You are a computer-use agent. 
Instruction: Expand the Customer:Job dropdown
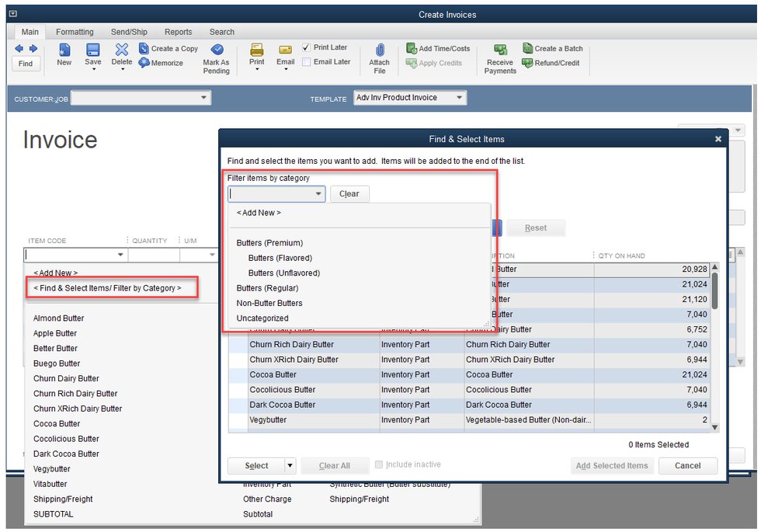(204, 98)
